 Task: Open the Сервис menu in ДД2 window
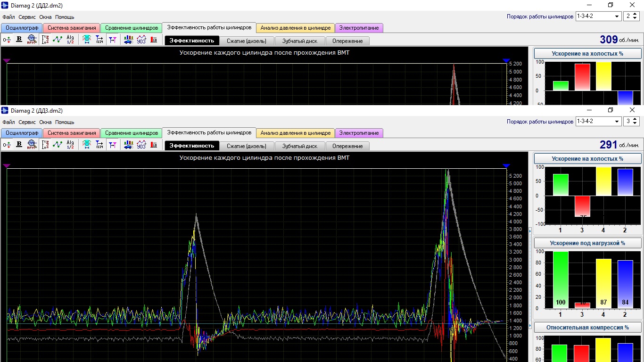(27, 17)
